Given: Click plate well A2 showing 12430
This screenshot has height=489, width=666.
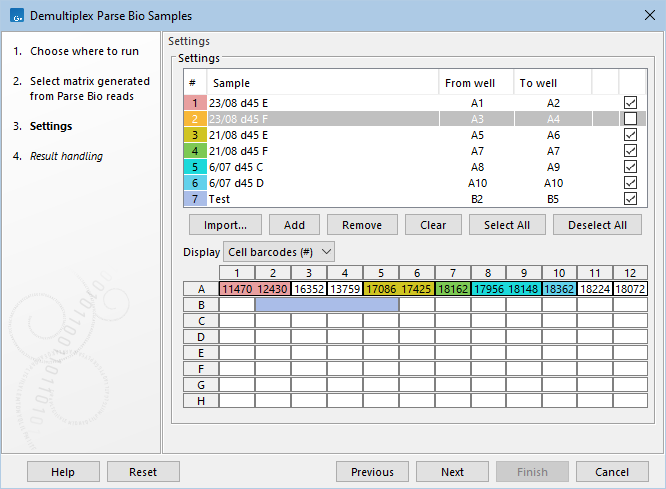Looking at the screenshot, I should click(273, 289).
